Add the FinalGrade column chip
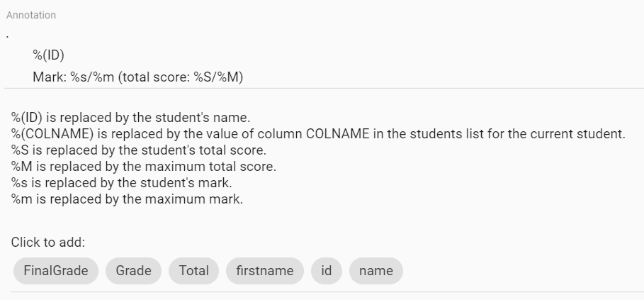This screenshot has width=644, height=300. tap(56, 271)
